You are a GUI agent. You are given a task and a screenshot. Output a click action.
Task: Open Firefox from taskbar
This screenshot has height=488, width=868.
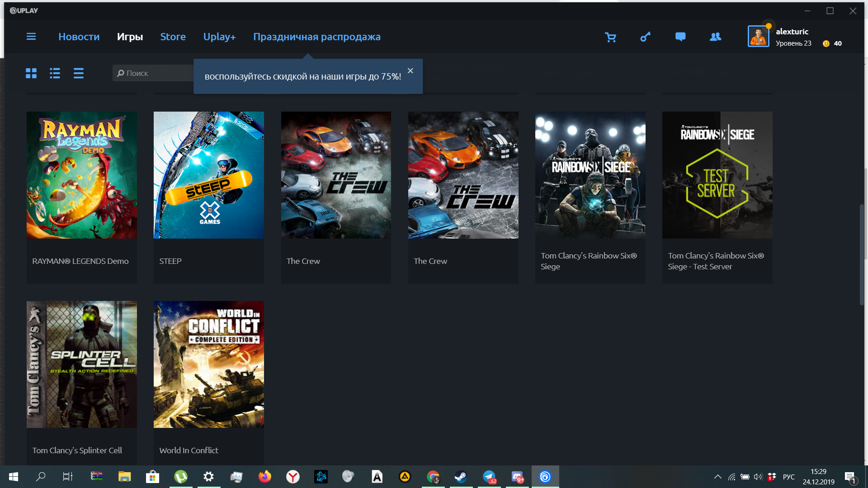tap(265, 477)
